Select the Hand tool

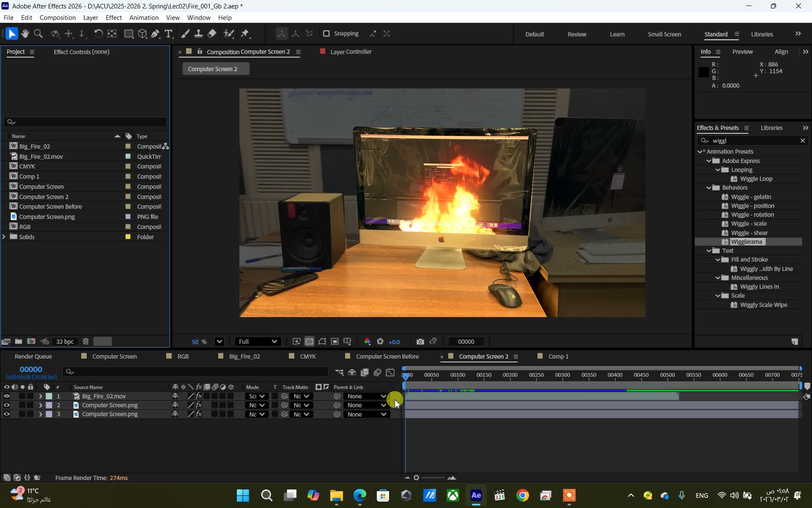(25, 34)
